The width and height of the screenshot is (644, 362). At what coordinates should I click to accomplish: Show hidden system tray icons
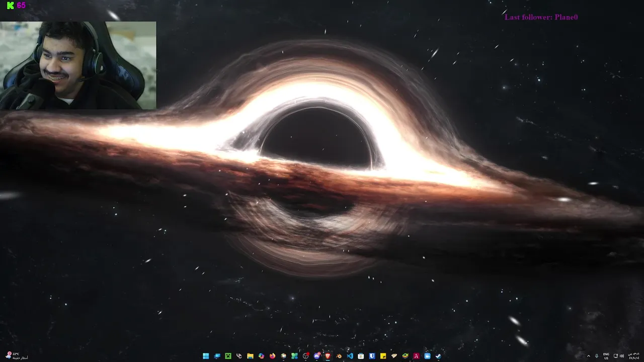(x=589, y=356)
